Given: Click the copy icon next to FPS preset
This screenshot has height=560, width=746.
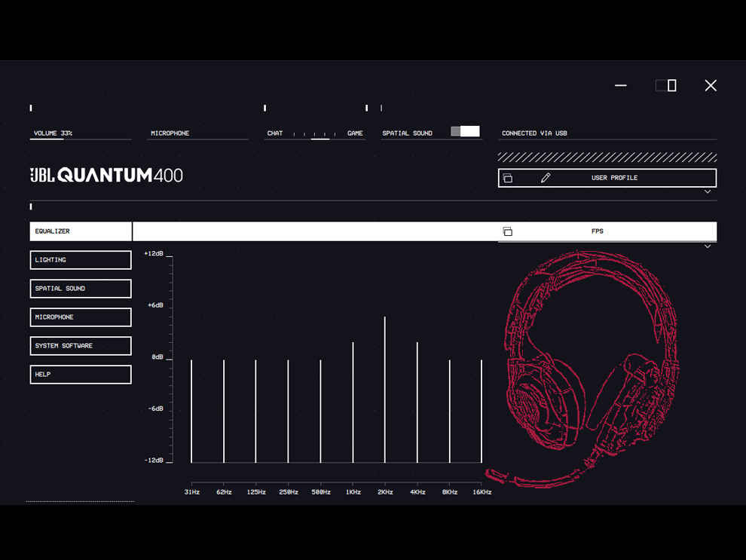Looking at the screenshot, I should (x=508, y=231).
